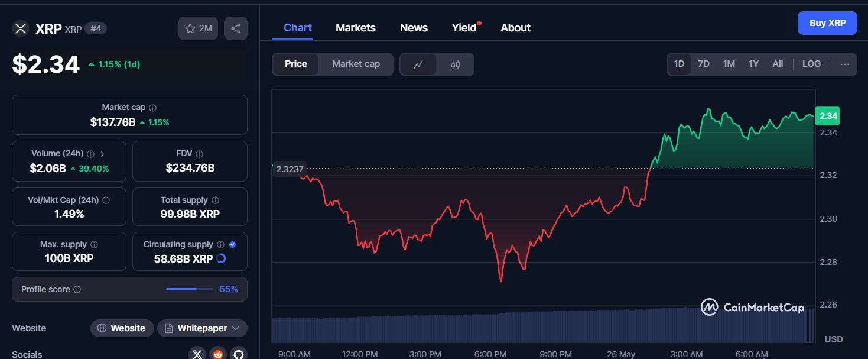Open the Markets tab

click(356, 28)
